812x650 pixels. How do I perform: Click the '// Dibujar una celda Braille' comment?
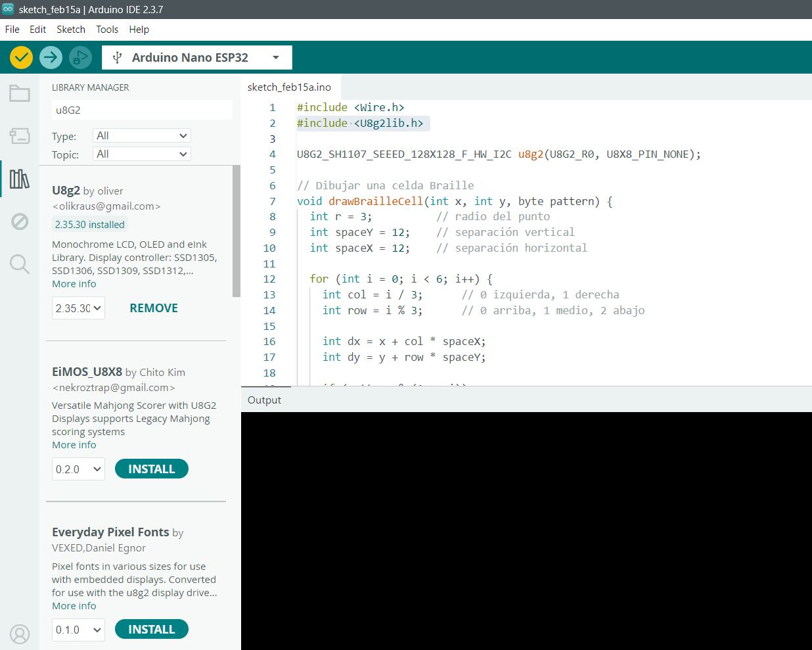pos(386,185)
